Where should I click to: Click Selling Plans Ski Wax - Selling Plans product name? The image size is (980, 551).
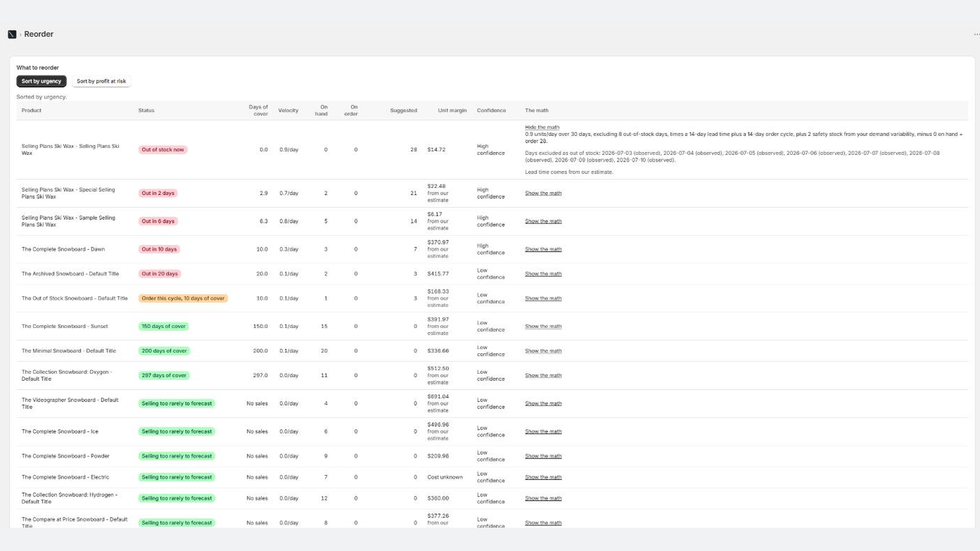pyautogui.click(x=70, y=150)
